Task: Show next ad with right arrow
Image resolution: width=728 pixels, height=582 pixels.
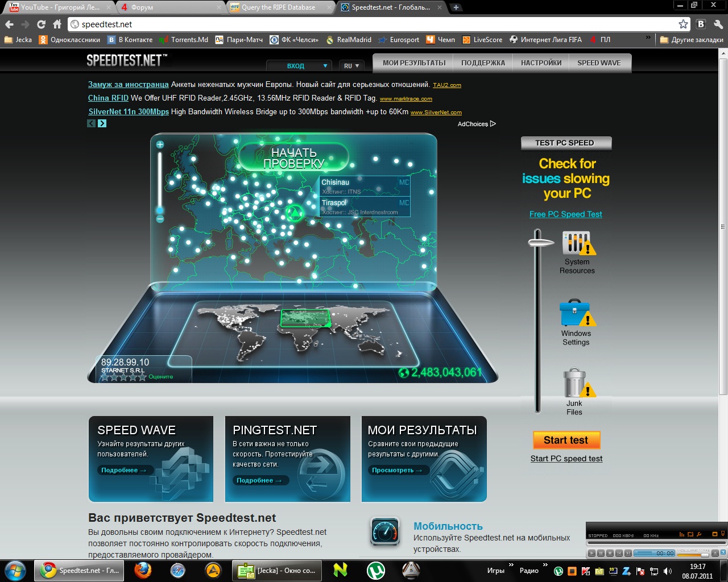Action: (102, 123)
